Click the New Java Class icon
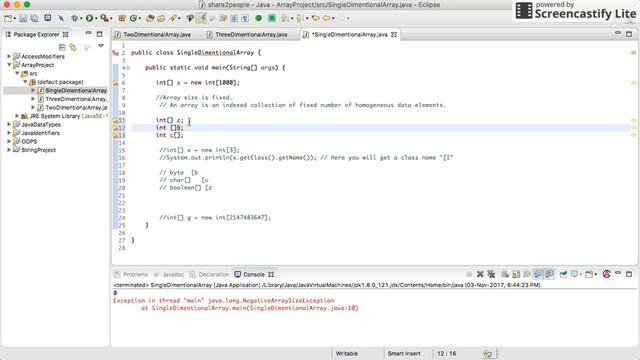Screen dimensions: 640x360 coord(133,18)
